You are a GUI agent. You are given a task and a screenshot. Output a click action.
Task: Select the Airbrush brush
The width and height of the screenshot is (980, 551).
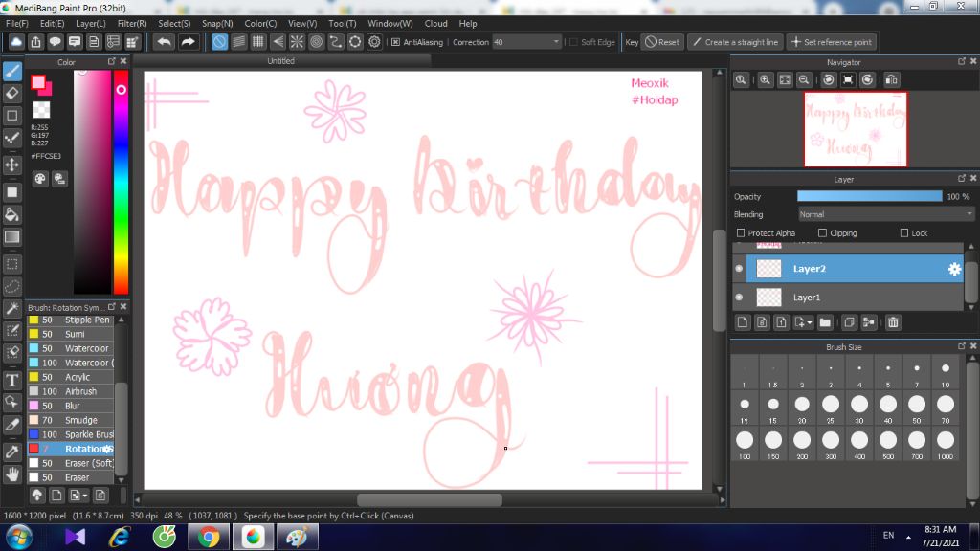[71, 391]
